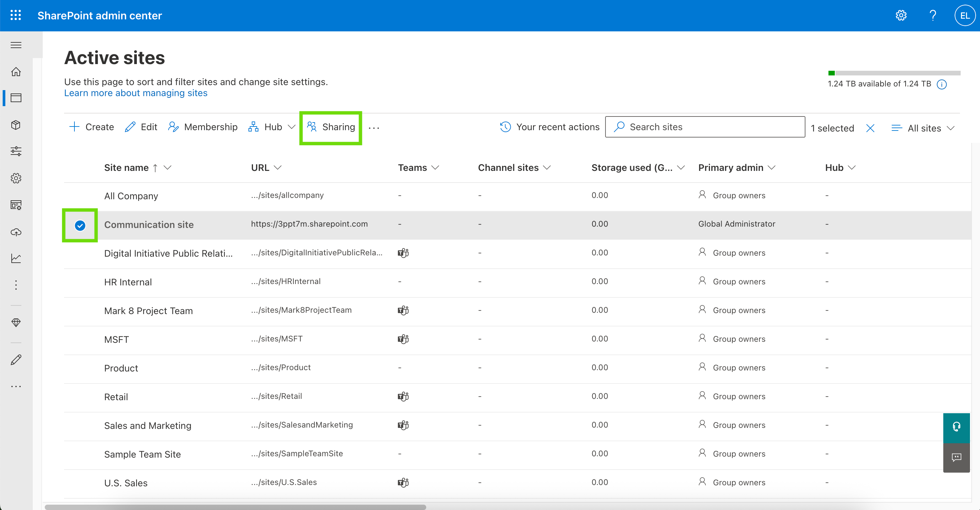Go to Home in left sidebar
The width and height of the screenshot is (980, 510).
[x=16, y=71]
